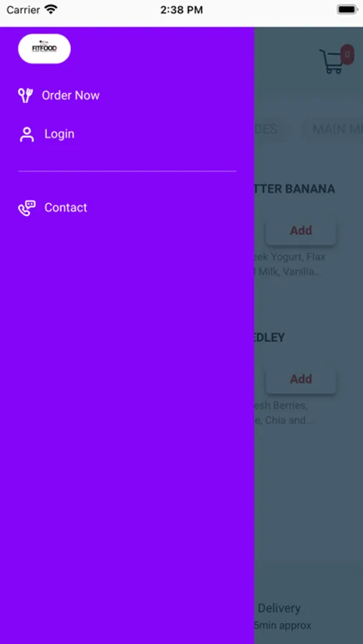Click the Login person icon
This screenshot has width=363, height=644.
(26, 135)
